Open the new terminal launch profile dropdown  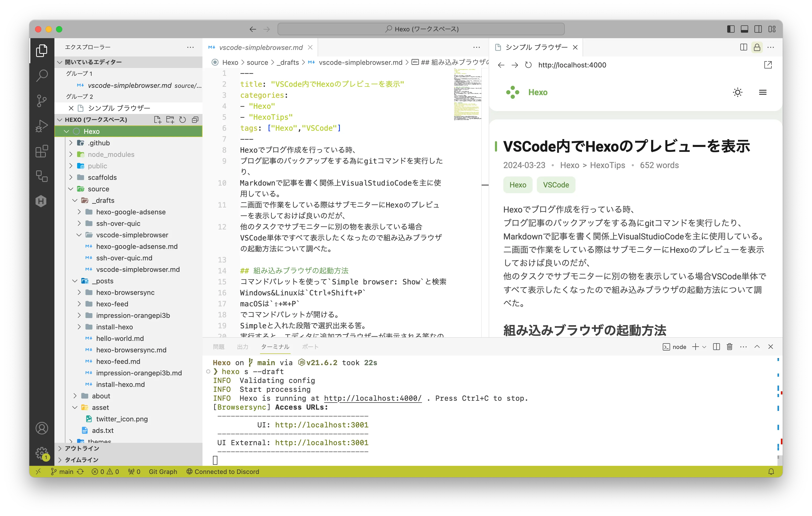point(704,347)
